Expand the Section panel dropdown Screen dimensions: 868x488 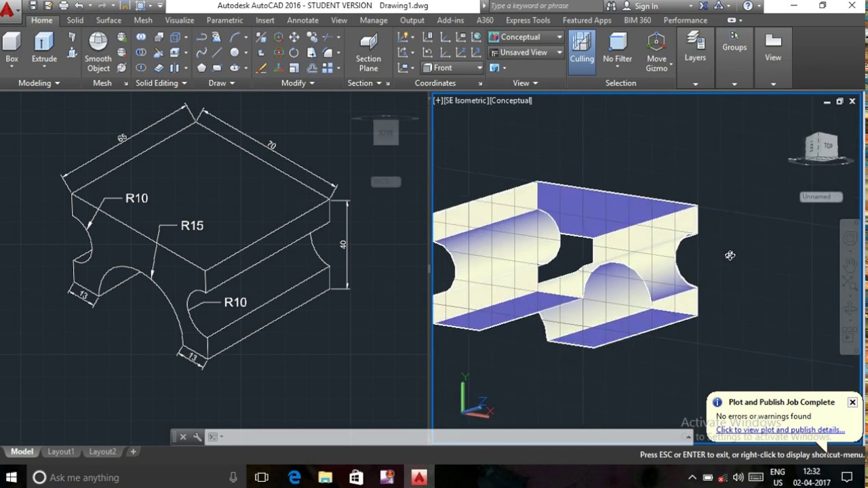[x=364, y=83]
